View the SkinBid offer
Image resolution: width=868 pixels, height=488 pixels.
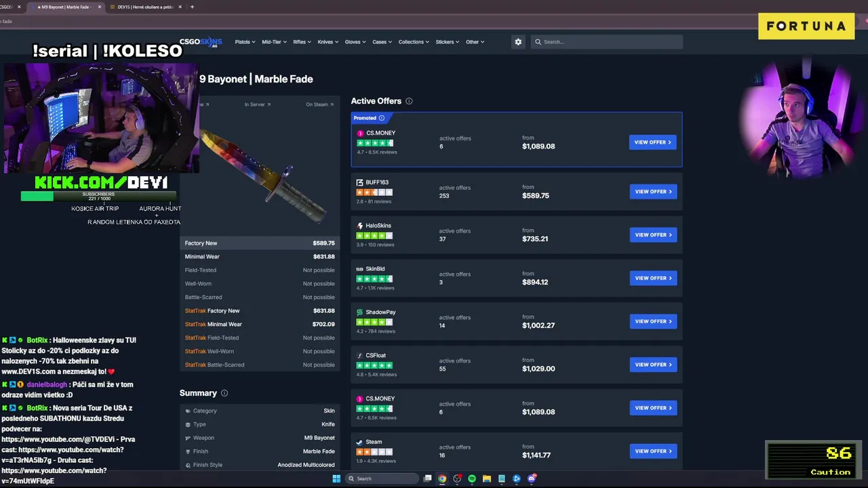coord(653,279)
